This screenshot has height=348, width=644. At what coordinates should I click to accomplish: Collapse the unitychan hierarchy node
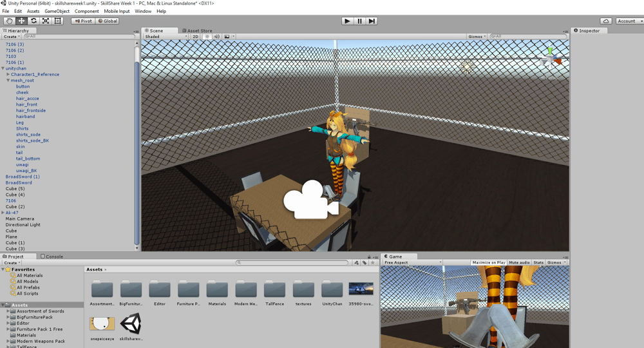pyautogui.click(x=3, y=68)
